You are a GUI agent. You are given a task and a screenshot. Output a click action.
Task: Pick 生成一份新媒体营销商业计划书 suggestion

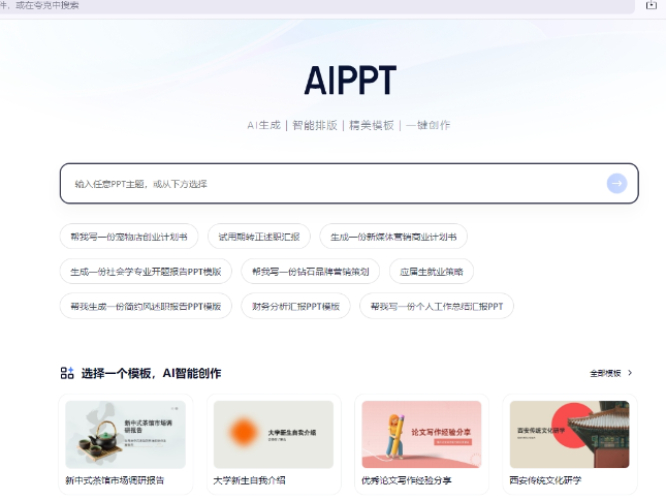(x=393, y=237)
